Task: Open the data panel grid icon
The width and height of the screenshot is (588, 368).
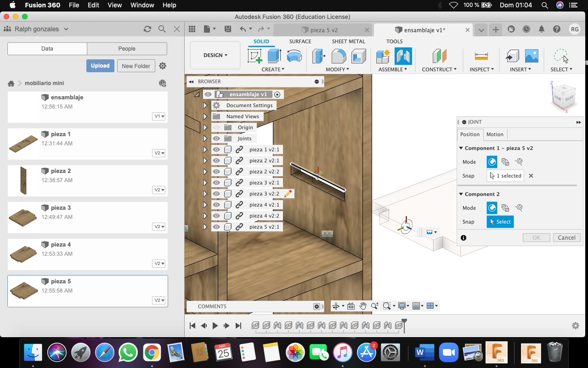Action: click(192, 29)
